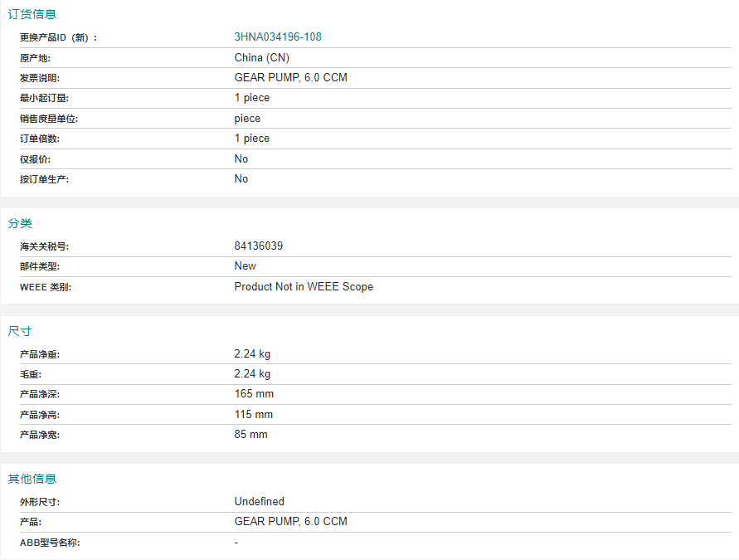Screen dimensions: 739x560
Task: Click the ABB型号名称 label
Action: tap(50, 543)
